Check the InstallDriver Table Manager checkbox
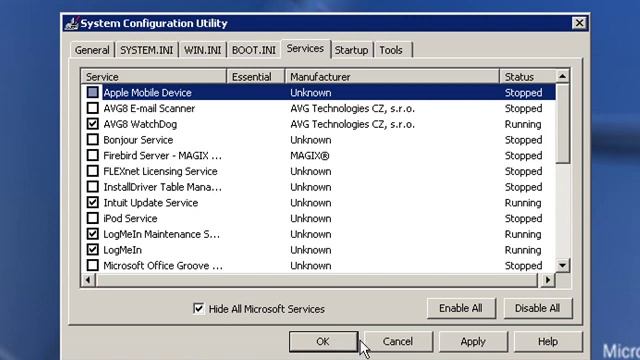 [93, 187]
